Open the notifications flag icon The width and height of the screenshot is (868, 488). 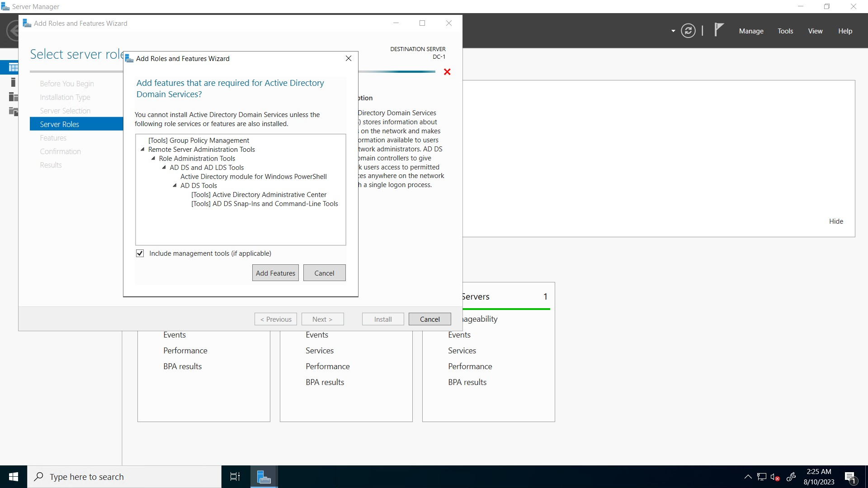718,30
